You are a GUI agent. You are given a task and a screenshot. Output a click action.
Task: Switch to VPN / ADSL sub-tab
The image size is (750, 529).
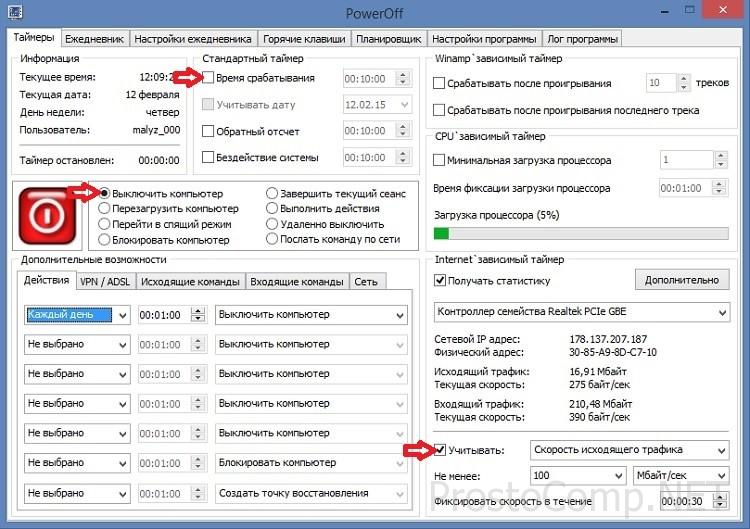102,282
